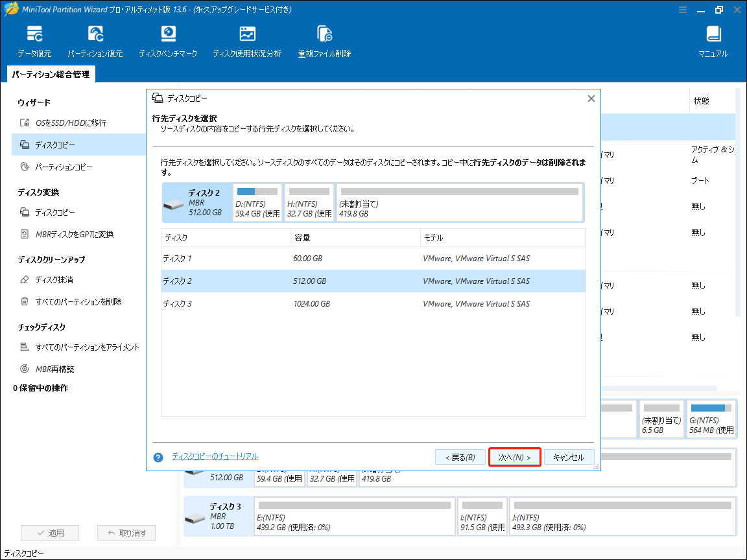The width and height of the screenshot is (747, 560).
Task: Click 未割り当て 419.8 GB in dialog preview
Action: (460, 203)
